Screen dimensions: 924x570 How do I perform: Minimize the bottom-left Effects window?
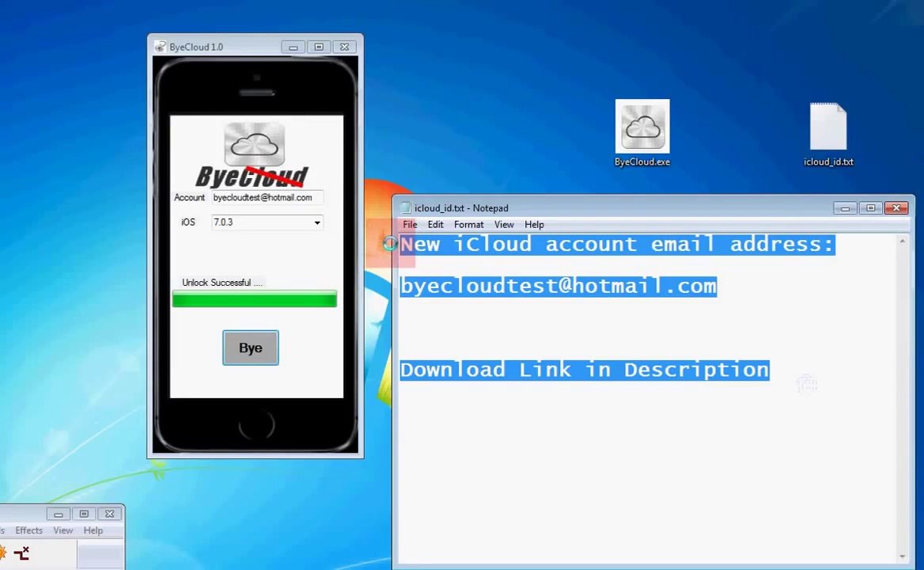pos(58,514)
